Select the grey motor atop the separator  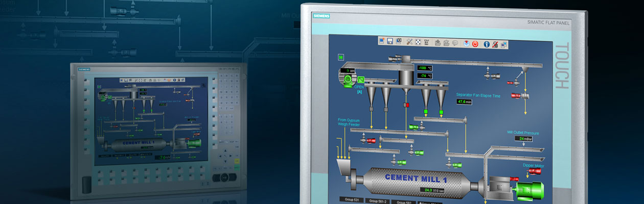tap(395, 59)
